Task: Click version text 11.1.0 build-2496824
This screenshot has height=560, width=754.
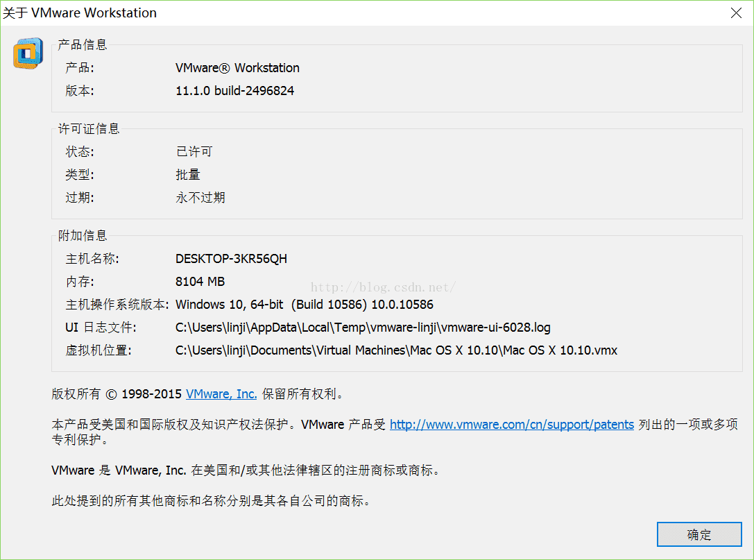Action: click(234, 90)
